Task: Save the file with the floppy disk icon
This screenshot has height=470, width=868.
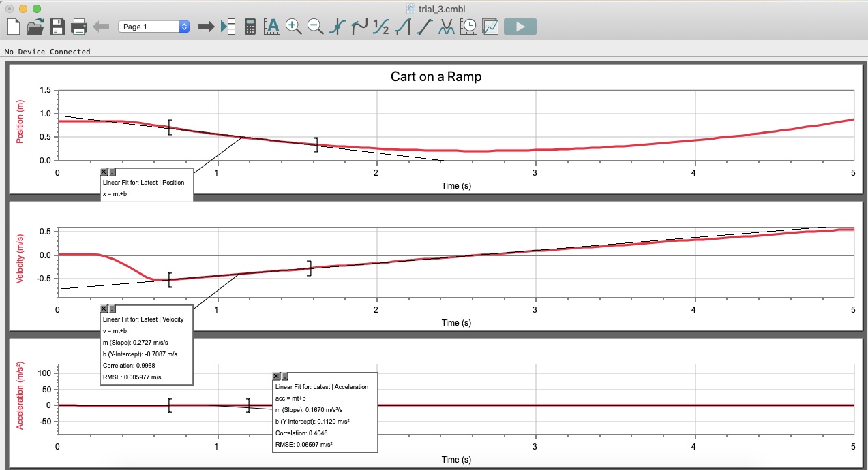Action: coord(57,27)
